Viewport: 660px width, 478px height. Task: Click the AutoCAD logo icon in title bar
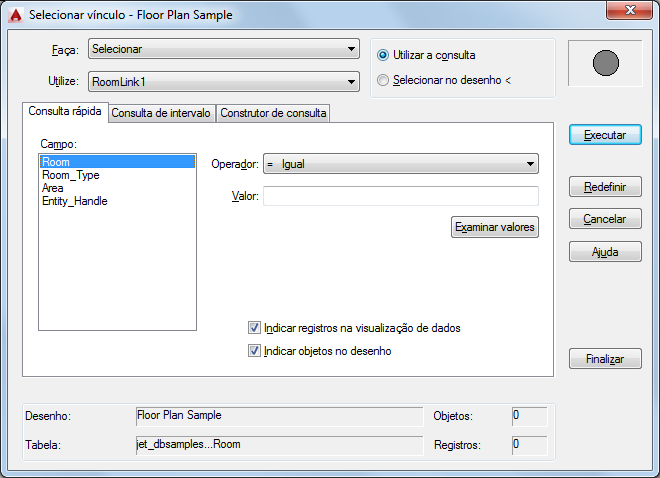[x=16, y=15]
